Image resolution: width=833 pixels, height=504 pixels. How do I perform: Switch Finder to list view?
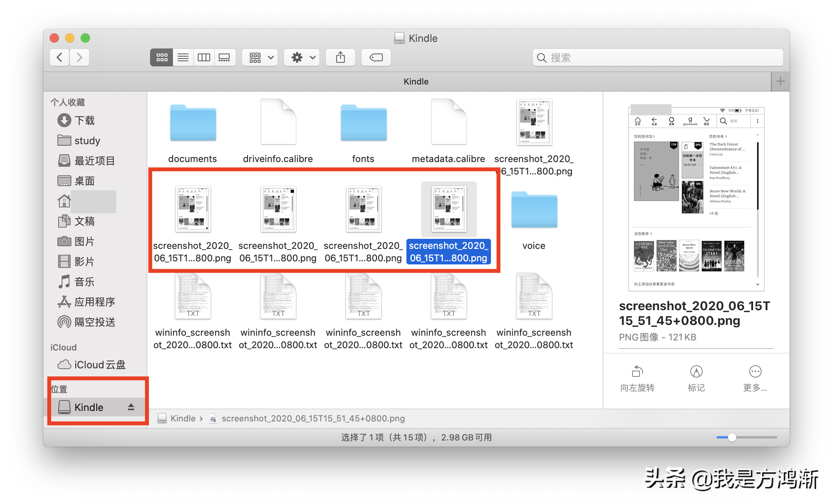tap(183, 57)
